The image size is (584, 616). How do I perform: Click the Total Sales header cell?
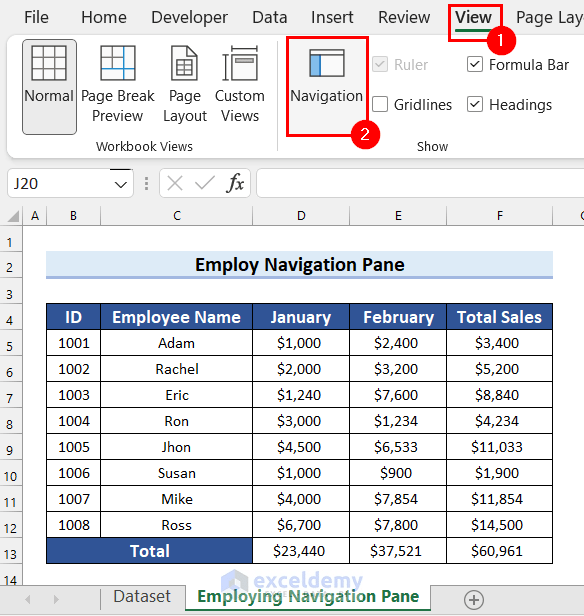[x=499, y=317]
